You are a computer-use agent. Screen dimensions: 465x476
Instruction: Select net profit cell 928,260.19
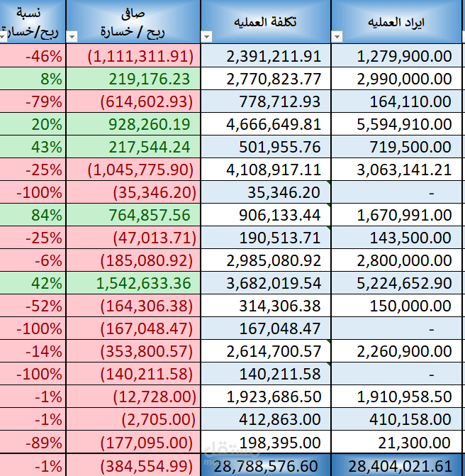click(133, 124)
